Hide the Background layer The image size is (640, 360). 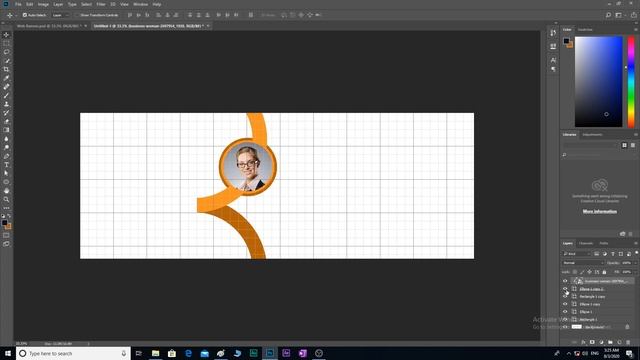[x=565, y=327]
